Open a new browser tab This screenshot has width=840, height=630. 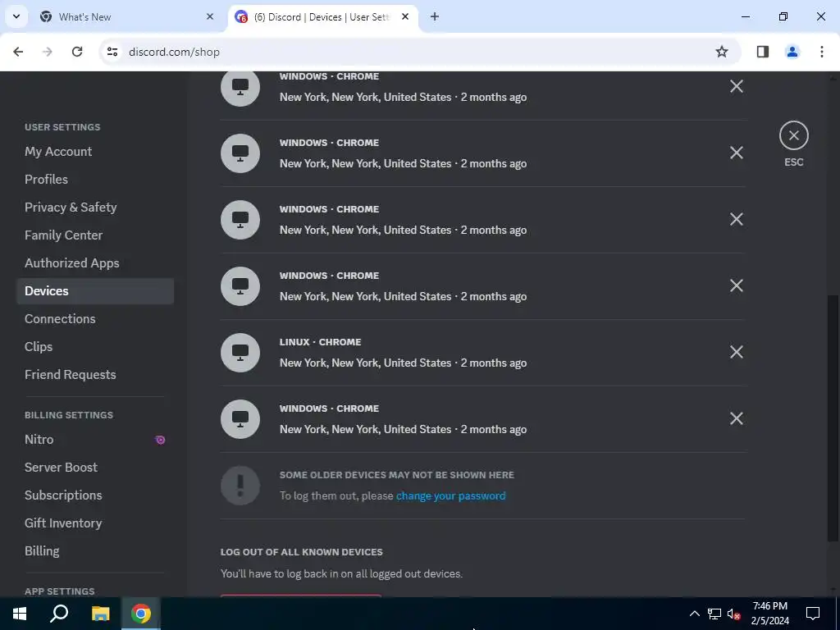(x=435, y=16)
